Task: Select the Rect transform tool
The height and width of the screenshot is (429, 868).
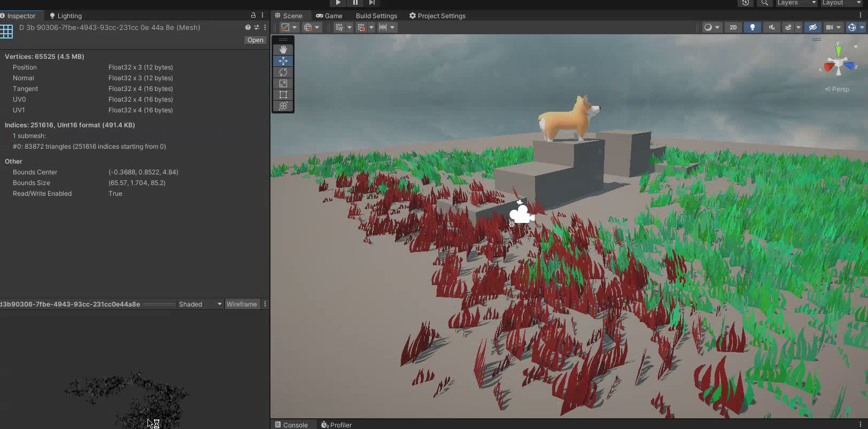Action: coord(283,95)
